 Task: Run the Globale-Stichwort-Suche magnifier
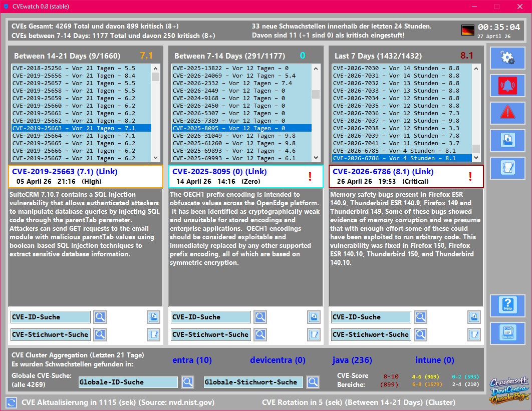(313, 382)
